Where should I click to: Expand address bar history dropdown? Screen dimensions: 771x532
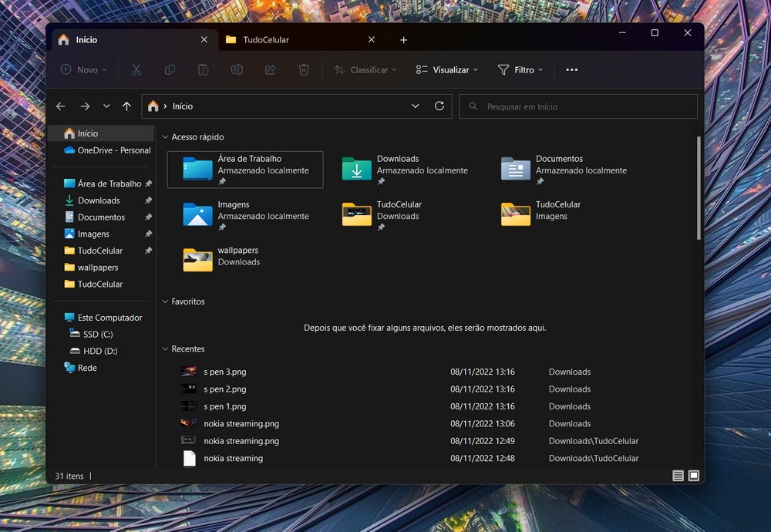pos(415,106)
